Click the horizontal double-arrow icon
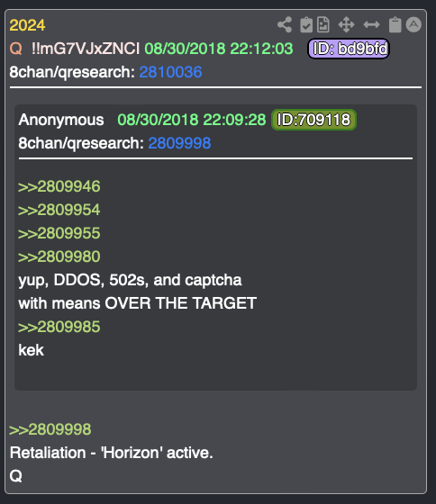 371,25
